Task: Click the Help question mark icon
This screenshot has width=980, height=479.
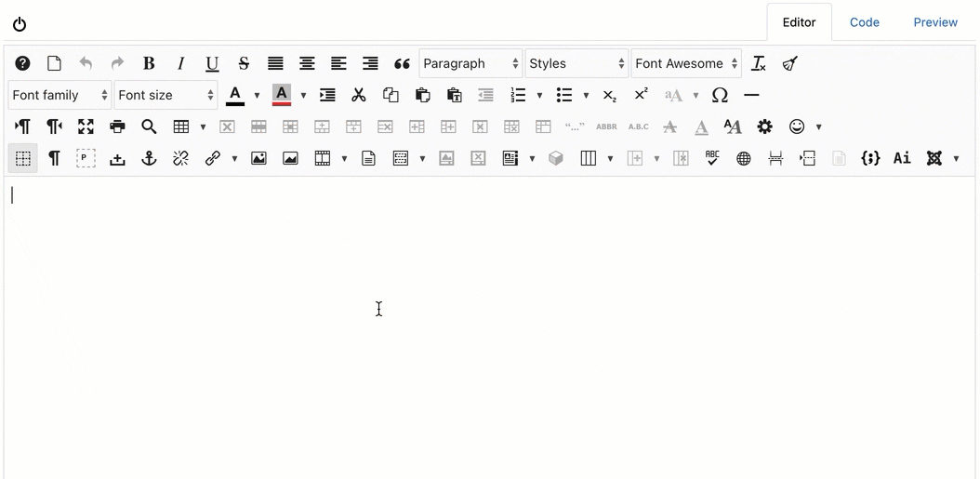Action: pyautogui.click(x=22, y=63)
